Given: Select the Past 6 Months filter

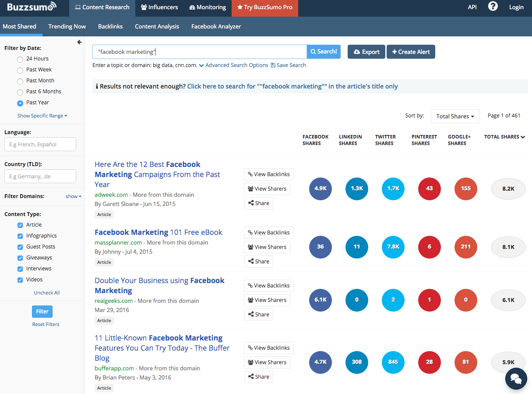Looking at the screenshot, I should [20, 92].
